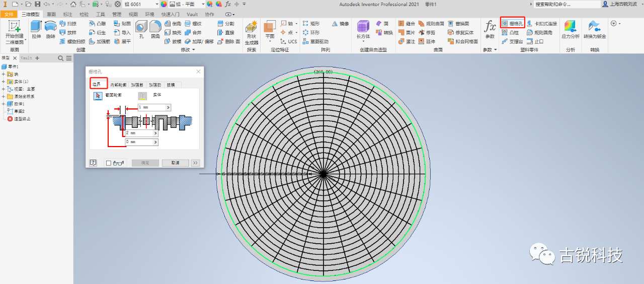Activate the 螺旋扫掠 (Coil) tool
The image size is (644, 284).
click(x=72, y=41)
